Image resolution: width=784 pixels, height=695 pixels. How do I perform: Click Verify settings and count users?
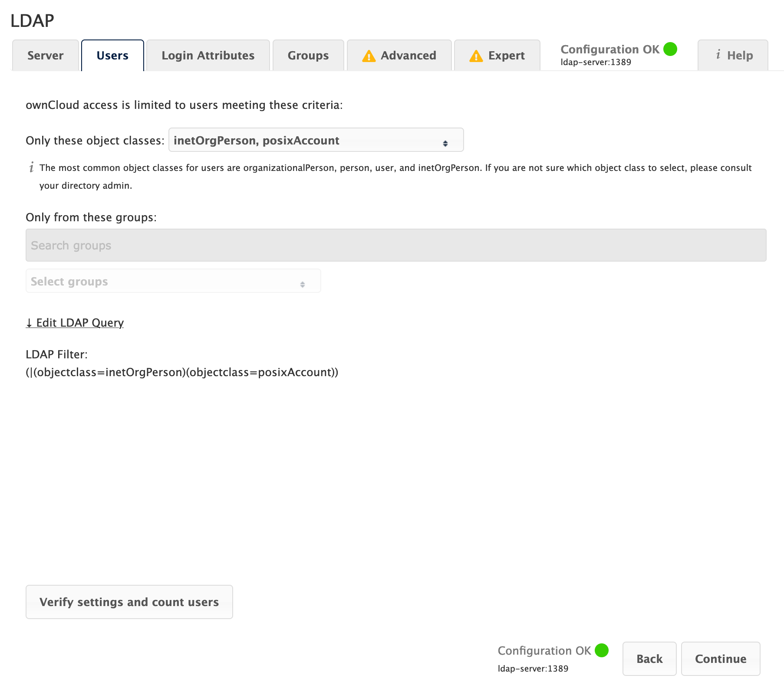click(x=129, y=602)
